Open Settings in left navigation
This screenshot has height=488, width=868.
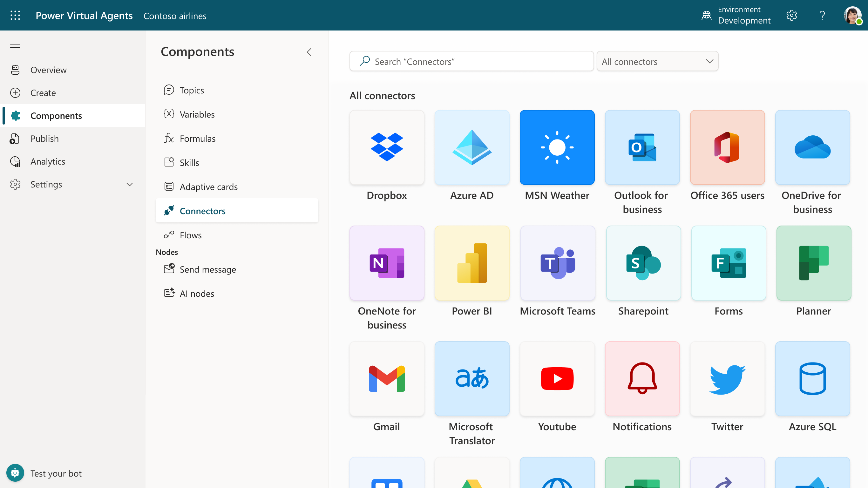(x=72, y=184)
